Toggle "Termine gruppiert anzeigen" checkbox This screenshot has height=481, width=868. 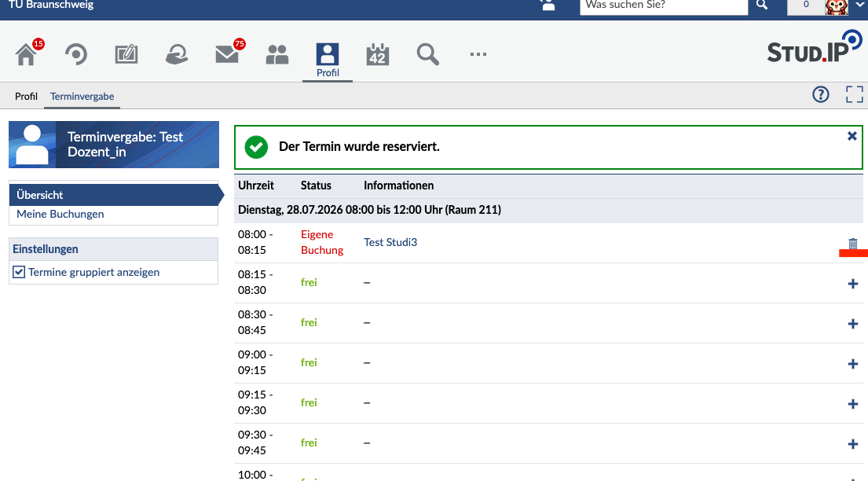pyautogui.click(x=19, y=272)
